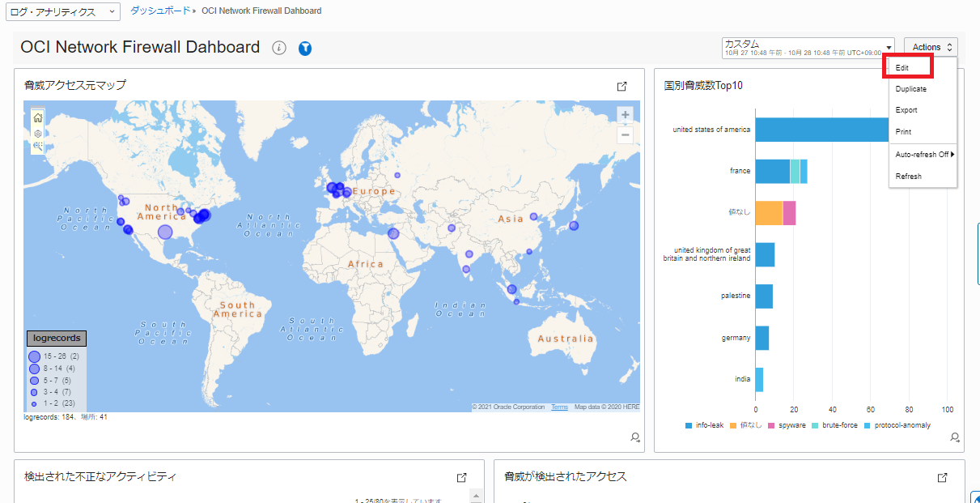Click the info icon next to dashboard title
Viewport: 980px width, 503px height.
(278, 48)
